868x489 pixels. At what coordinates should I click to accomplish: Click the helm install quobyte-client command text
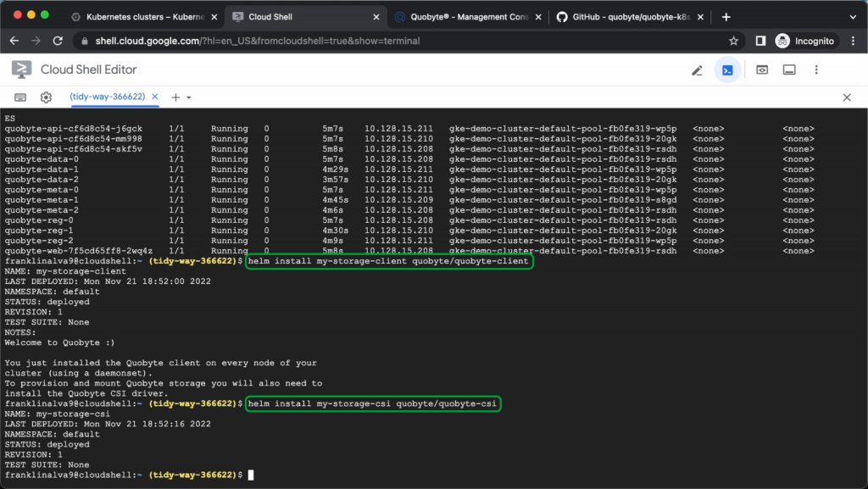(x=388, y=261)
